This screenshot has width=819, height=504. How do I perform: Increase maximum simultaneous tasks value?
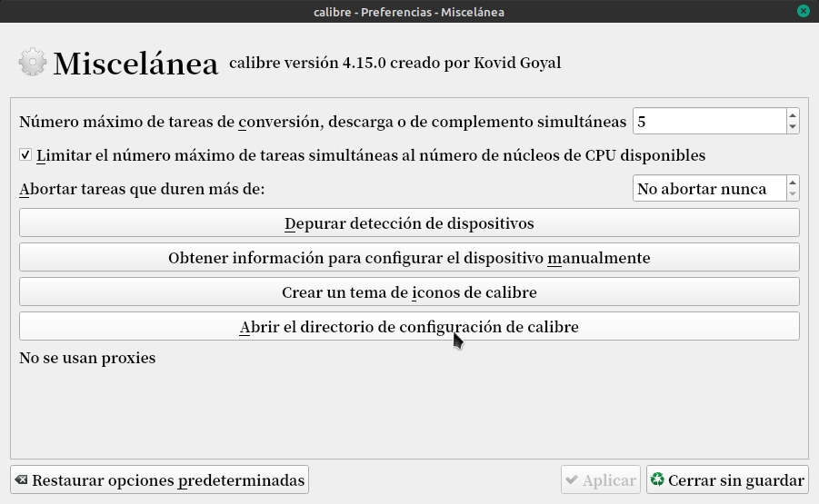click(x=793, y=116)
